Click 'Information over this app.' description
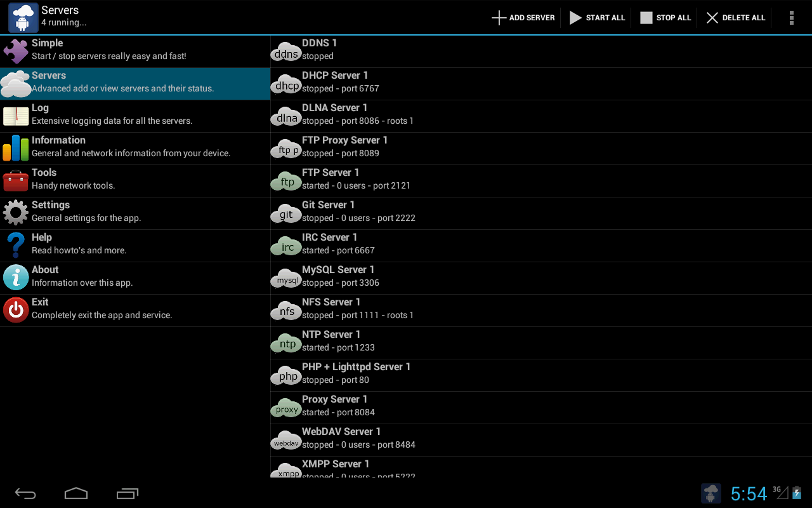This screenshot has width=812, height=508. [82, 283]
